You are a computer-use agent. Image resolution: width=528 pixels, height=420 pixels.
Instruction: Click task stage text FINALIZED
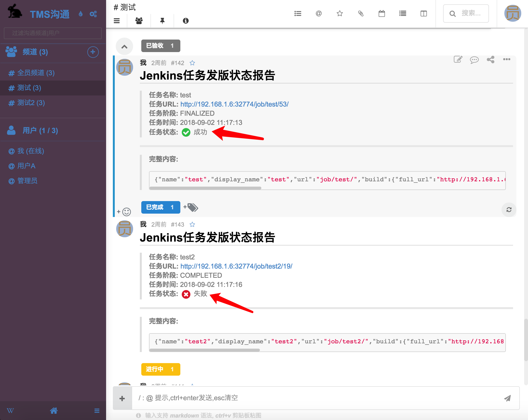click(197, 113)
